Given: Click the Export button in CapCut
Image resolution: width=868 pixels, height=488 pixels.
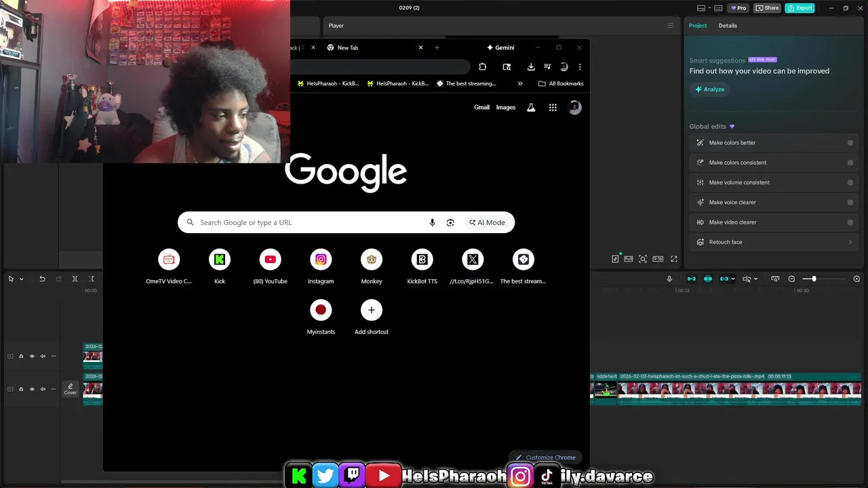Looking at the screenshot, I should tap(800, 8).
